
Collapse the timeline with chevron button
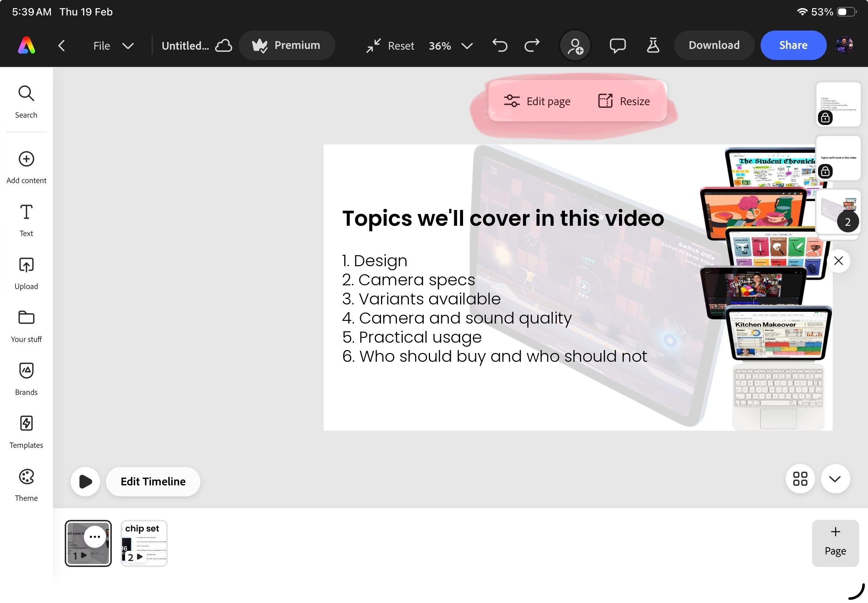click(835, 479)
